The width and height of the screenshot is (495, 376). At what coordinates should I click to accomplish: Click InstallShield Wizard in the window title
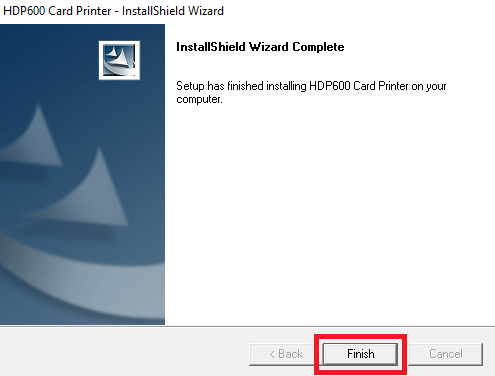pos(173,11)
